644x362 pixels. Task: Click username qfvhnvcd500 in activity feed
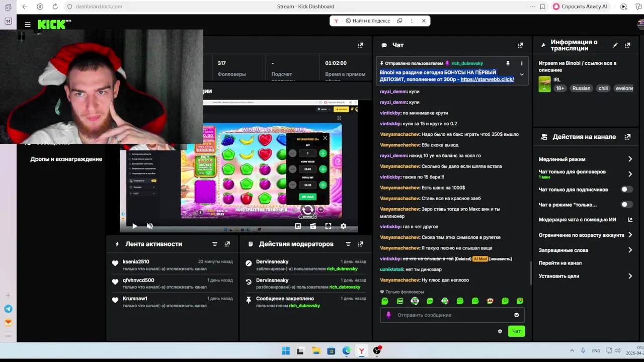pos(138,281)
